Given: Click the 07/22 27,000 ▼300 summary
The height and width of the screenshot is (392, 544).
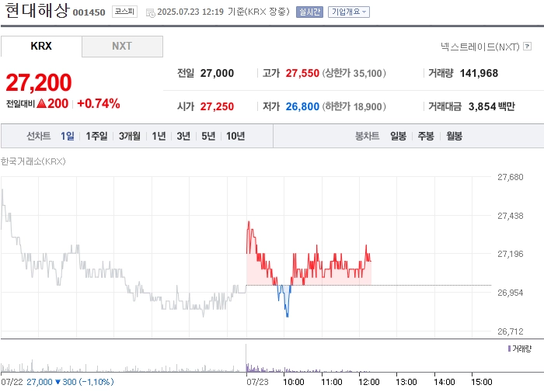Looking at the screenshot, I should (58, 382).
